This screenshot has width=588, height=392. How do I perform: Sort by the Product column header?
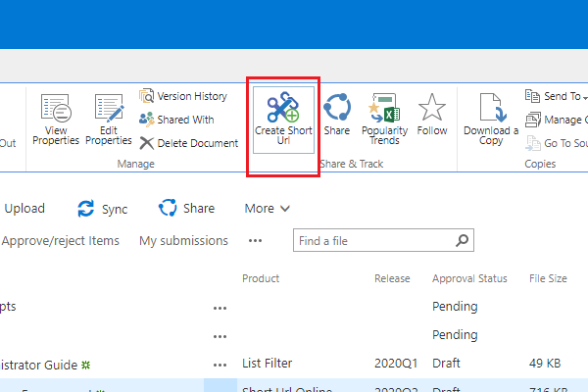click(x=261, y=278)
